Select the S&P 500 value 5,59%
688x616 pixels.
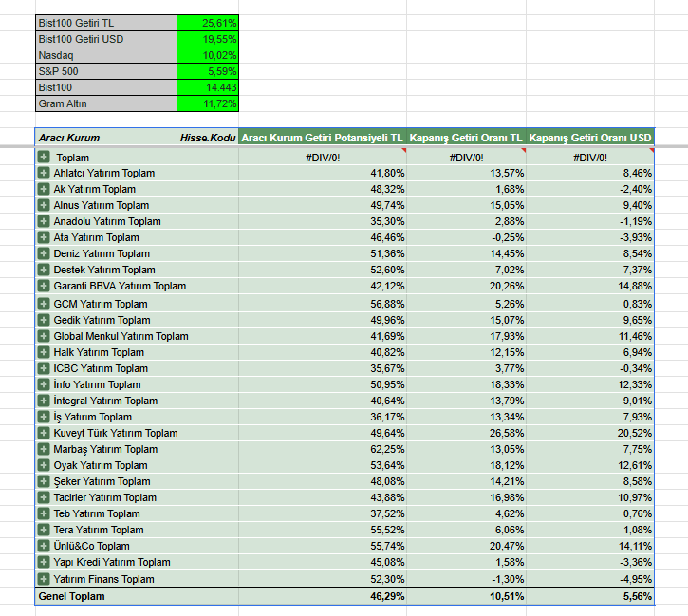click(208, 71)
